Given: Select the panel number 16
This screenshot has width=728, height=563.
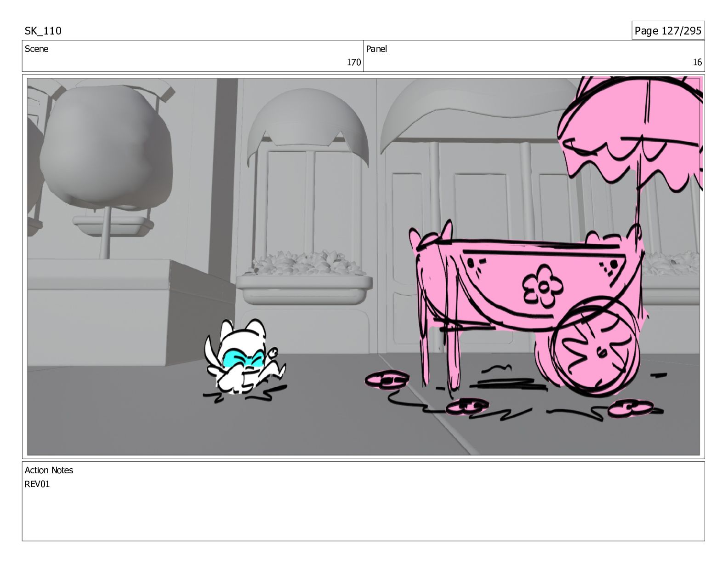Looking at the screenshot, I should [697, 63].
